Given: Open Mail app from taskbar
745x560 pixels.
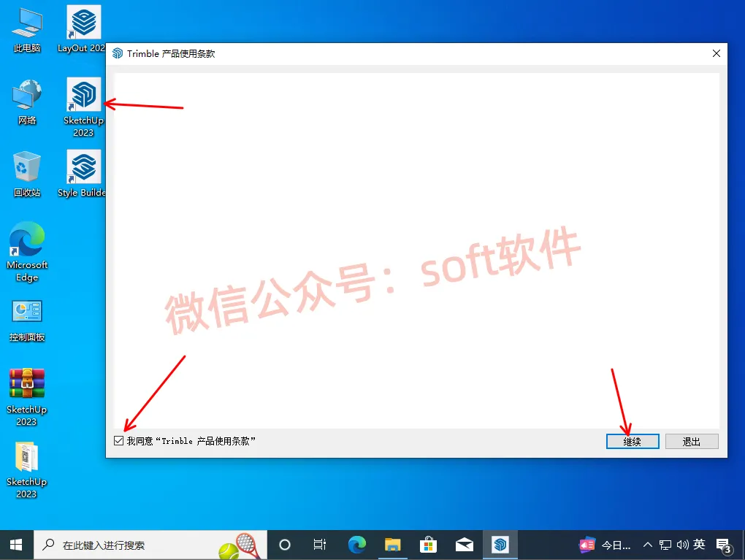Looking at the screenshot, I should [x=465, y=545].
